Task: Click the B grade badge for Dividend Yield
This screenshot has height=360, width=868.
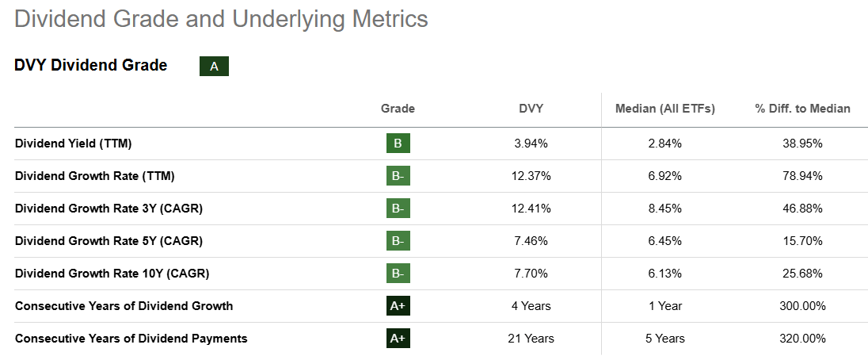Action: (398, 144)
